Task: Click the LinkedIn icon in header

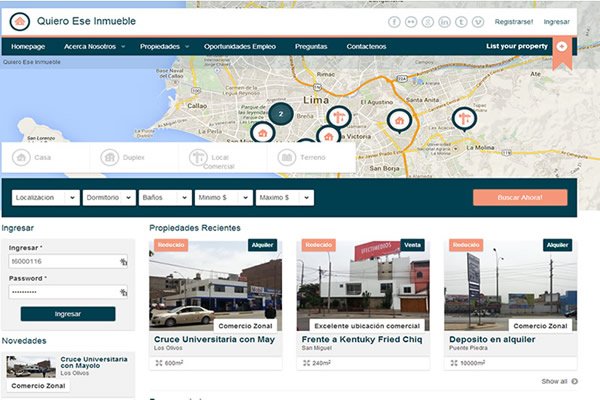Action: coord(444,21)
